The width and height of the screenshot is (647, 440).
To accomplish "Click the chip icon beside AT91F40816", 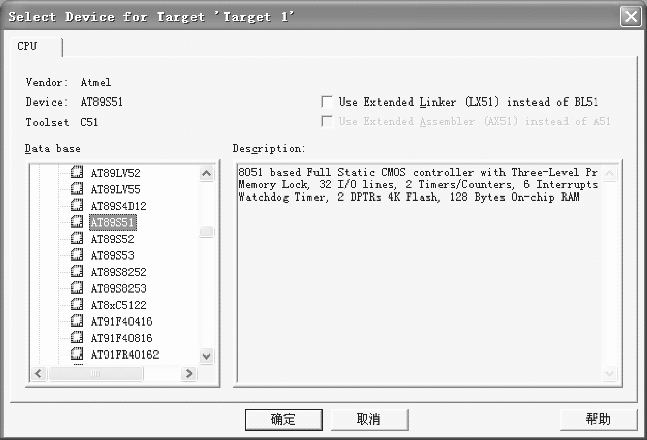I will pyautogui.click(x=77, y=337).
